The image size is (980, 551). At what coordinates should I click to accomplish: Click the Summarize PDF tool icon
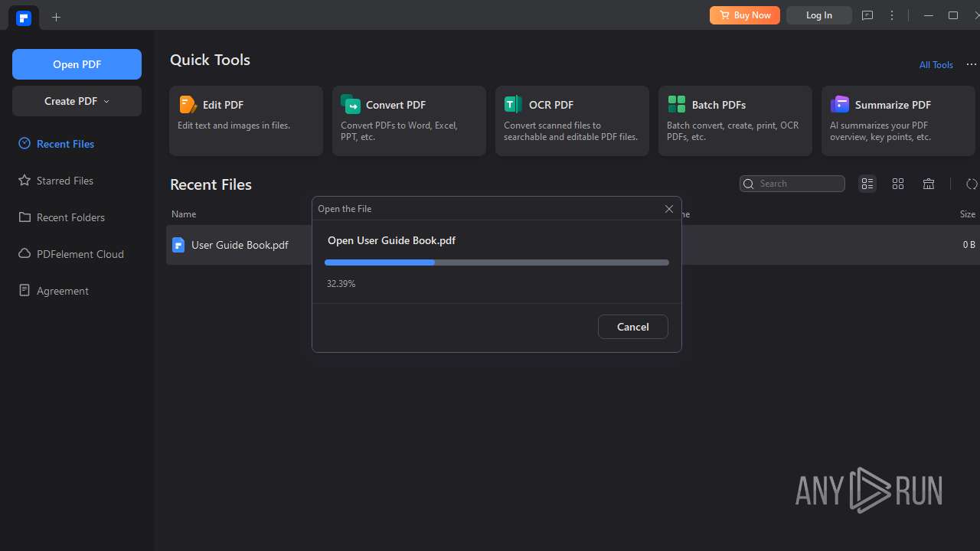click(x=840, y=105)
